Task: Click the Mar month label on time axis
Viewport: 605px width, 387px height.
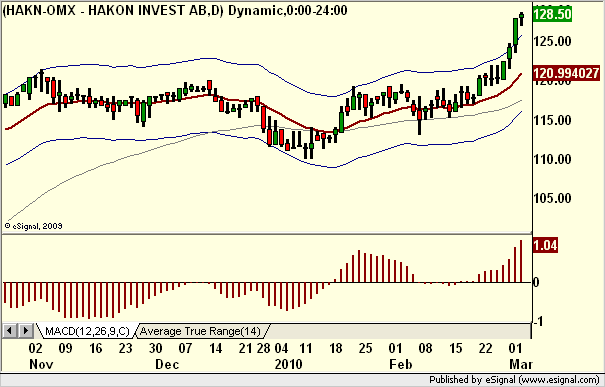Action: click(521, 364)
